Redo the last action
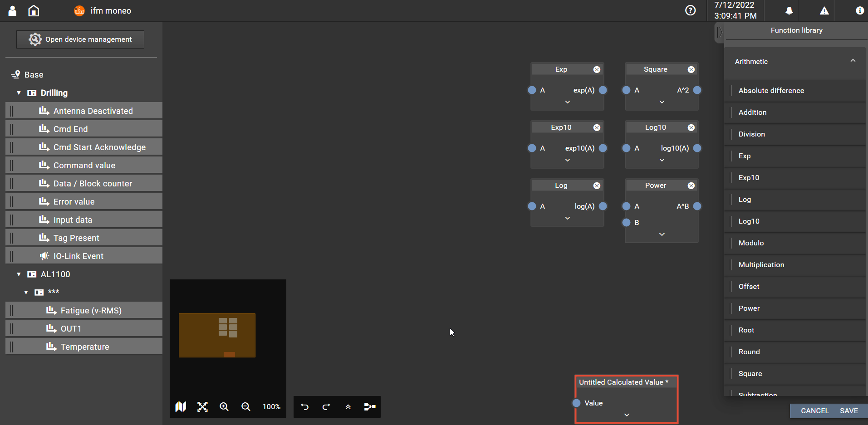 [326, 407]
